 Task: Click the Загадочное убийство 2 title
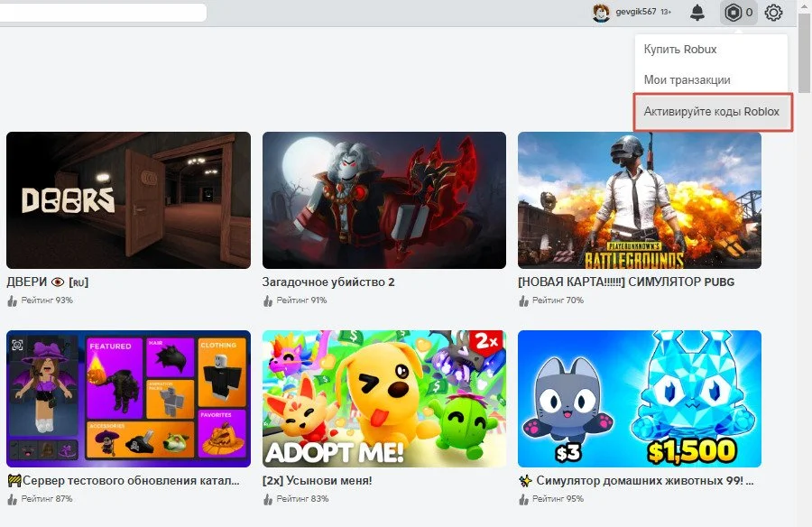[328, 282]
